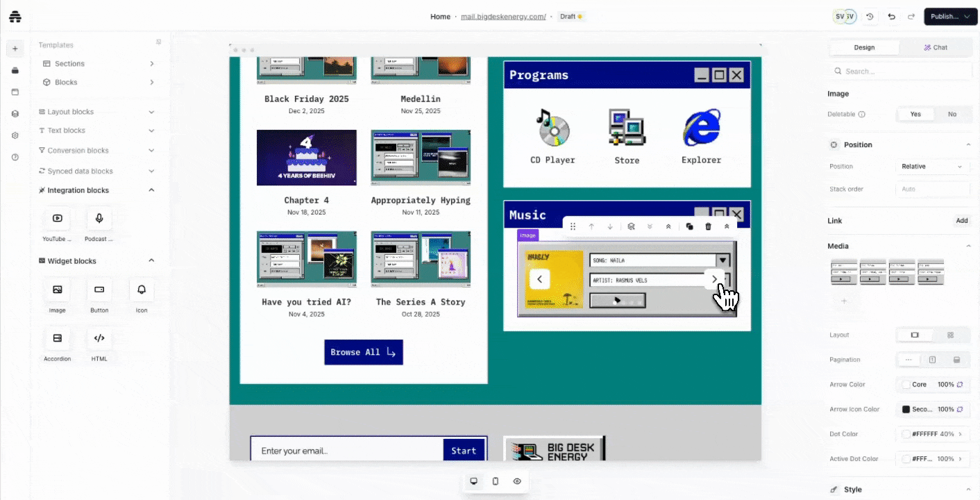The width and height of the screenshot is (980, 500).
Task: Click the layers icon in the floating image toolbar
Action: [631, 226]
